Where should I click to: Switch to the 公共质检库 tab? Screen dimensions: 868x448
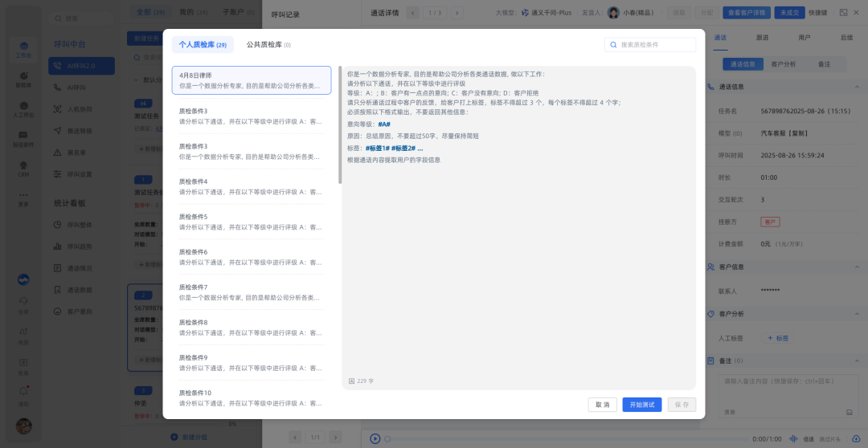tap(268, 45)
